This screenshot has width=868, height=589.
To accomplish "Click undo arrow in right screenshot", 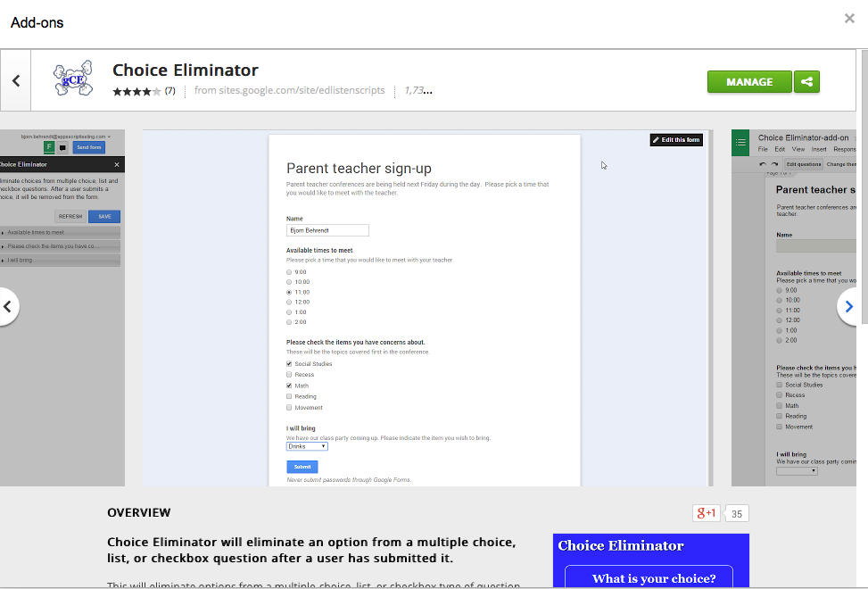I will point(763,164).
